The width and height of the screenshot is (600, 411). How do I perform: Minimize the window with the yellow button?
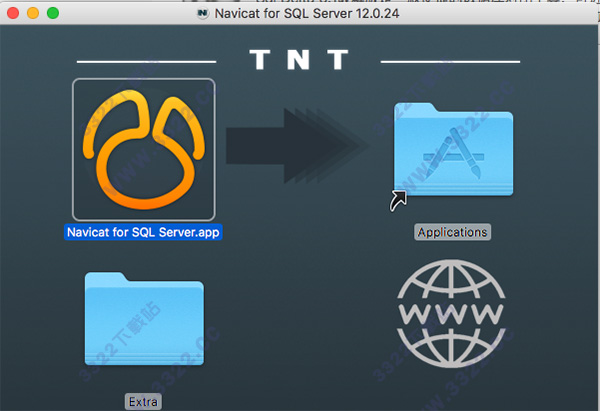click(x=33, y=13)
